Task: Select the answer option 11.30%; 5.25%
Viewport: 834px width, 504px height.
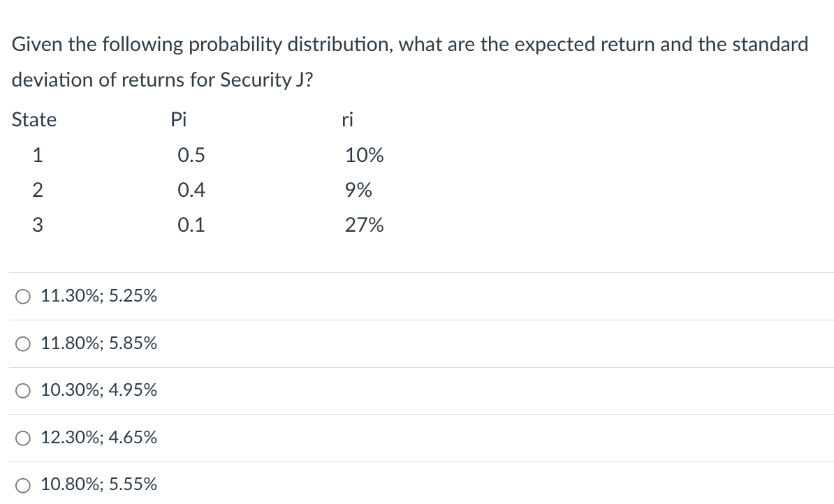Action: click(98, 296)
